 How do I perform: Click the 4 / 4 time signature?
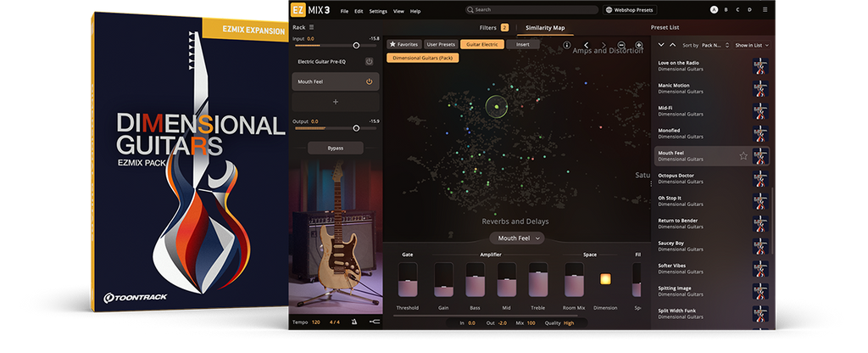click(335, 322)
